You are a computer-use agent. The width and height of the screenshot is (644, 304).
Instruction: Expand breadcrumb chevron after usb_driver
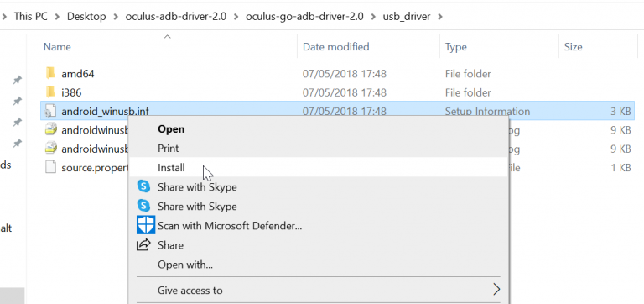[440, 17]
